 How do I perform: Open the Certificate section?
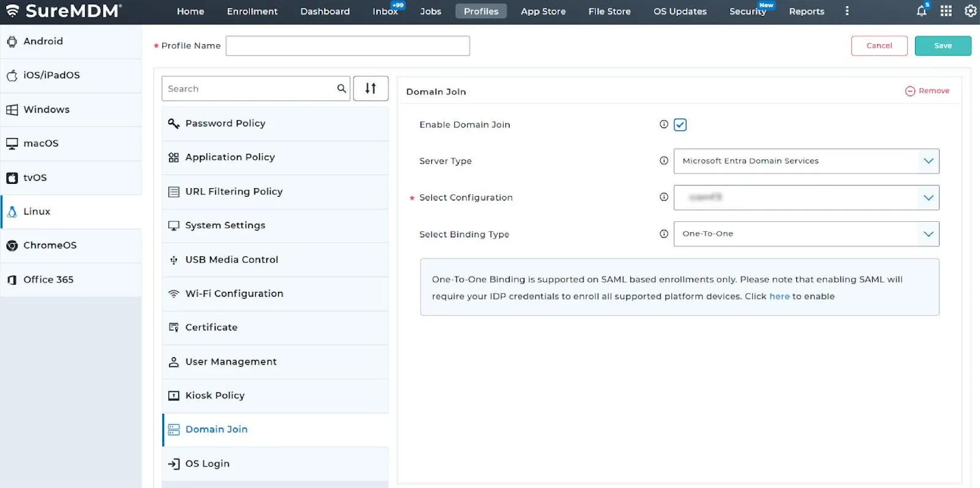(275, 327)
